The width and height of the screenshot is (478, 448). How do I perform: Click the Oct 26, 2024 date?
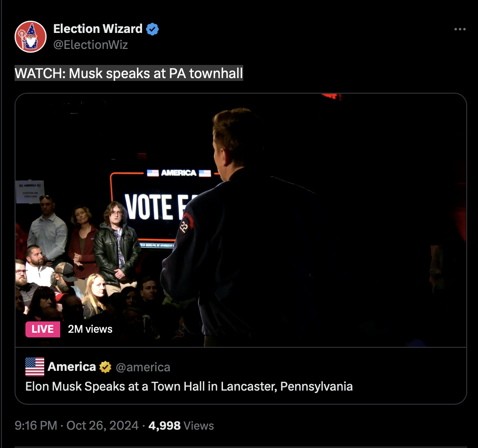(x=103, y=425)
